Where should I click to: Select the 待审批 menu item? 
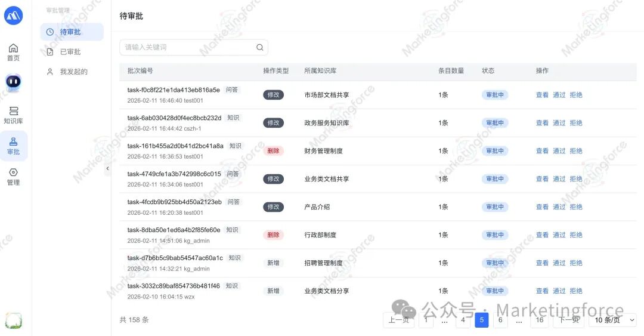coord(70,32)
